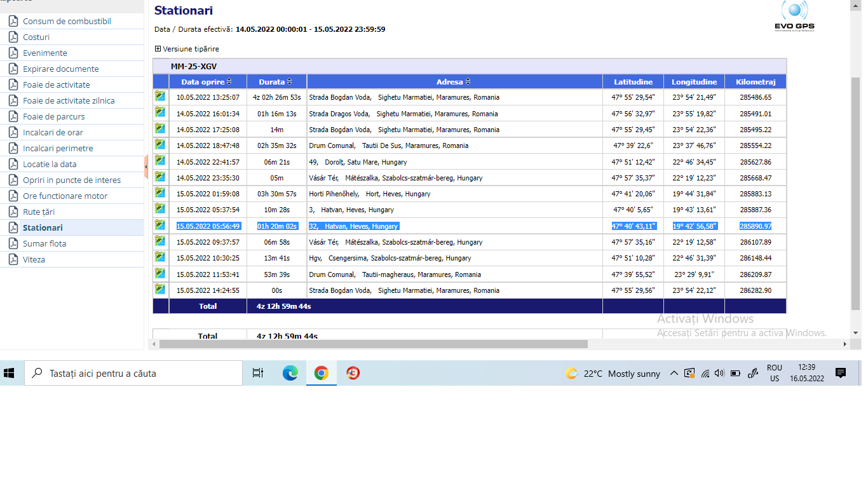This screenshot has height=488, width=868.
Task: Sort table by Data oprire column
Action: click(x=207, y=81)
